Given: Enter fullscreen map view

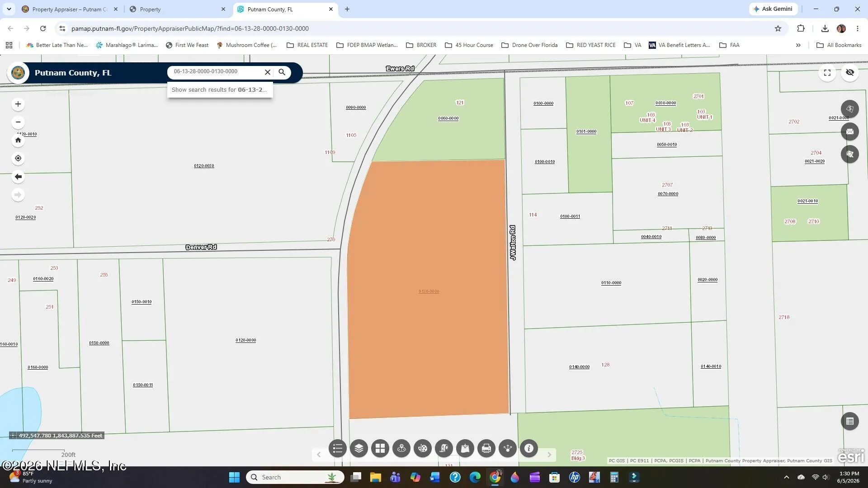Looking at the screenshot, I should tap(827, 73).
